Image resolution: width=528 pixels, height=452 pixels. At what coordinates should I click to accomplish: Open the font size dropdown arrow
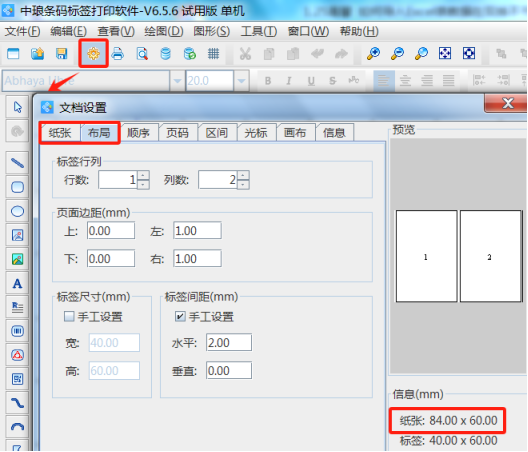coord(241,81)
